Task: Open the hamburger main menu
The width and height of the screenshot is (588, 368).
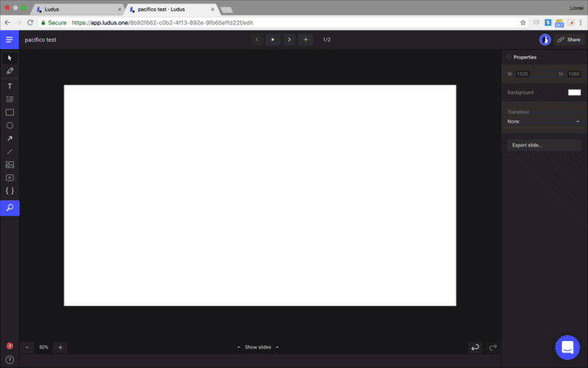Action: point(10,39)
